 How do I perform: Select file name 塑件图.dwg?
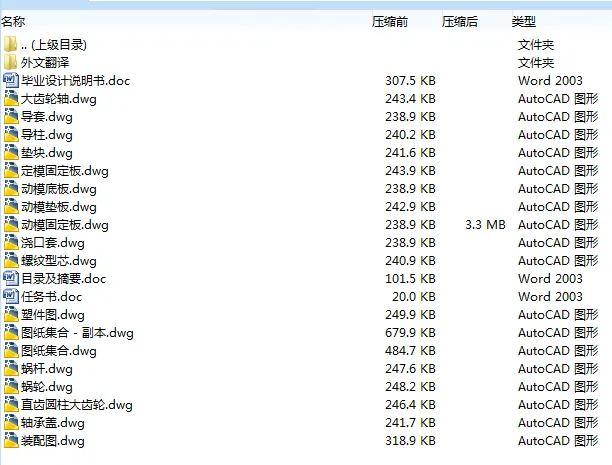click(53, 314)
